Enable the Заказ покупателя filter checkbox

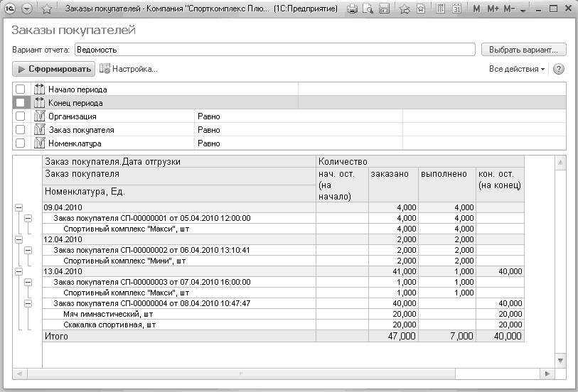[x=21, y=129]
